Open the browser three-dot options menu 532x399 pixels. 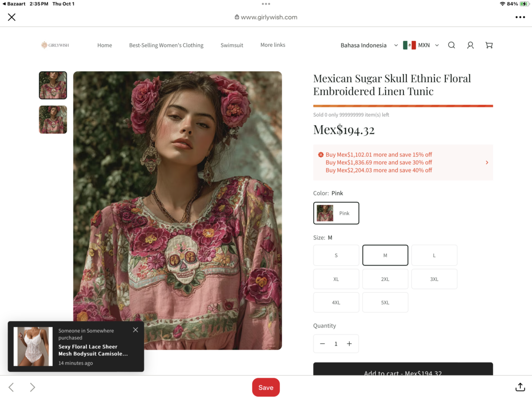coord(520,17)
